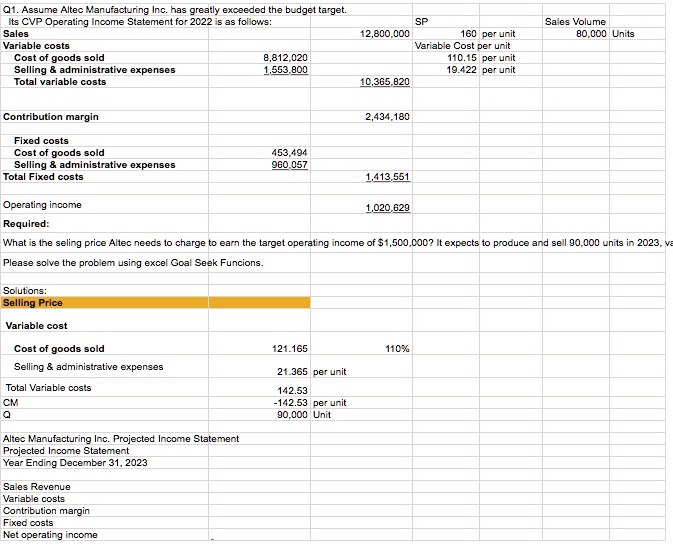Select Year Ending December 31, 2023 cell
This screenshot has height=552, width=673.
pyautogui.click(x=105, y=463)
